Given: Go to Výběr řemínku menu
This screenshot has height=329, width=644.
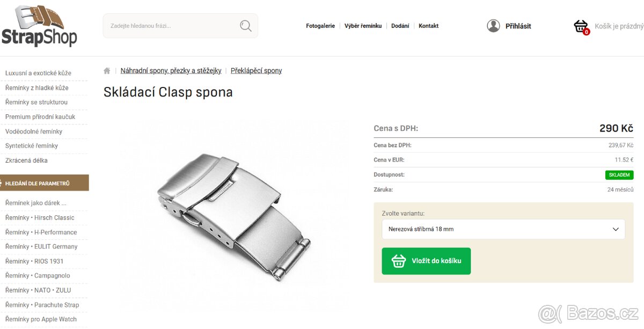Looking at the screenshot, I should [363, 26].
